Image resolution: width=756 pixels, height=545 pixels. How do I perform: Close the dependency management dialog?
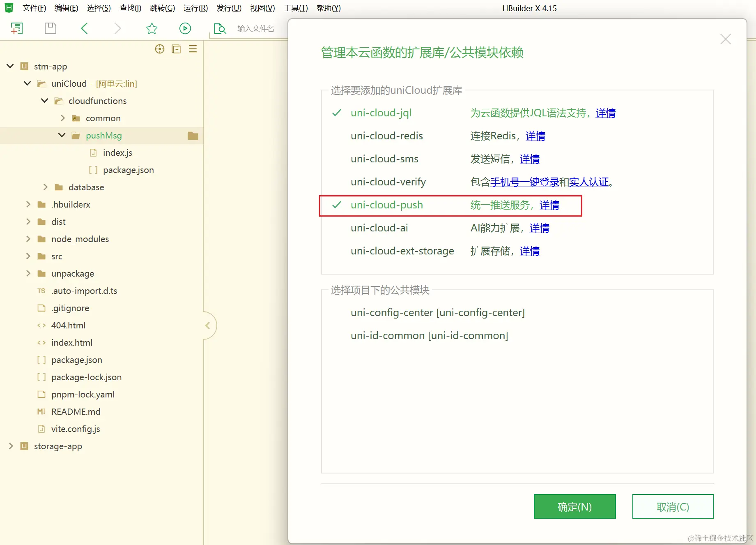726,39
